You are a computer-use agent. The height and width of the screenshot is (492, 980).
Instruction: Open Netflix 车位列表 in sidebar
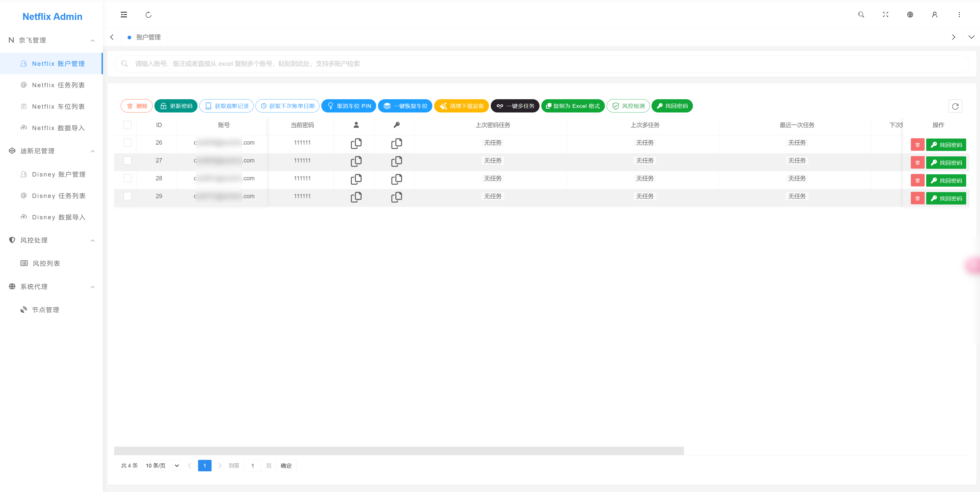(51, 106)
